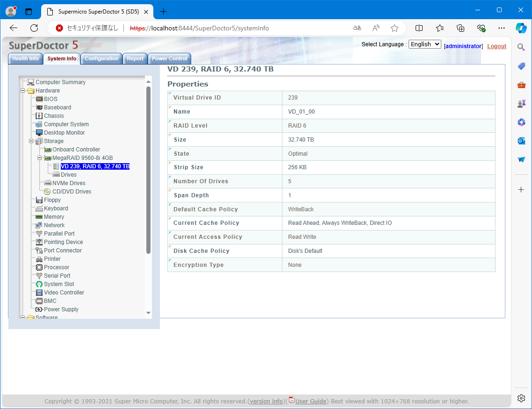The width and height of the screenshot is (532, 409).
Task: Select Serial Port tree item
Action: pyautogui.click(x=57, y=276)
